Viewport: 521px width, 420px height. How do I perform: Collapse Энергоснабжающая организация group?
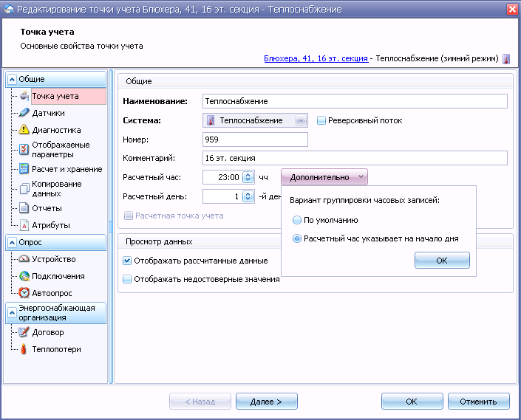click(12, 312)
